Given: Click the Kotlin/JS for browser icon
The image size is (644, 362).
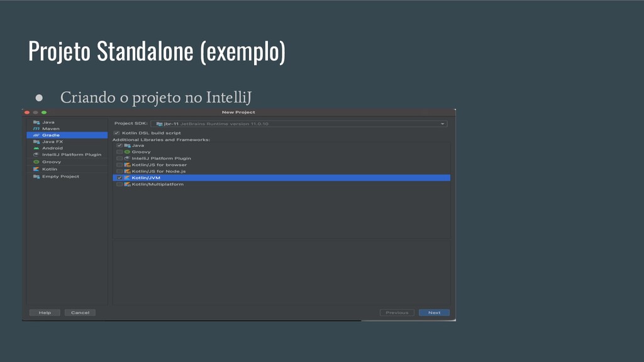Looking at the screenshot, I should point(127,165).
